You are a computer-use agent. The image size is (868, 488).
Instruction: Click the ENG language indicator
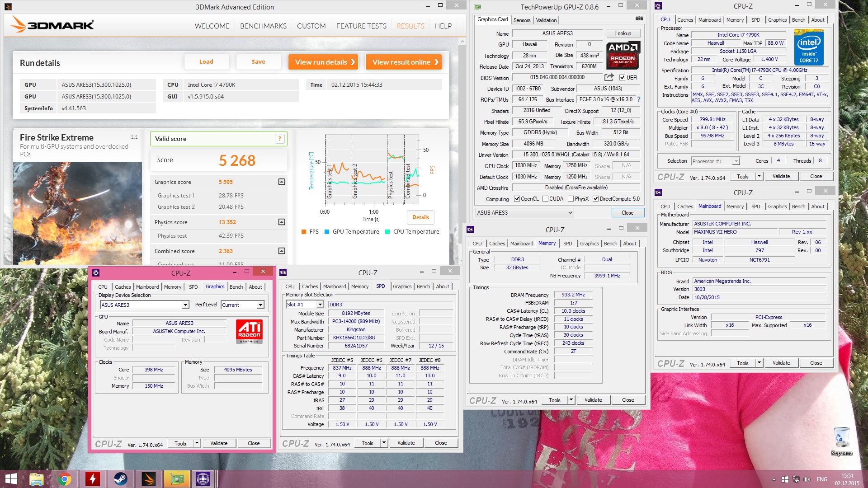(x=822, y=479)
